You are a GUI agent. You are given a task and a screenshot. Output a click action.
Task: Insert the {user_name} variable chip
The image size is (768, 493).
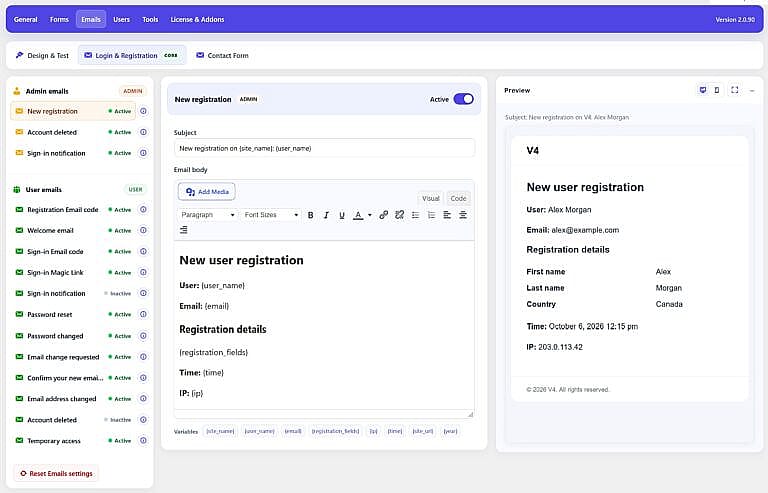[x=260, y=431]
